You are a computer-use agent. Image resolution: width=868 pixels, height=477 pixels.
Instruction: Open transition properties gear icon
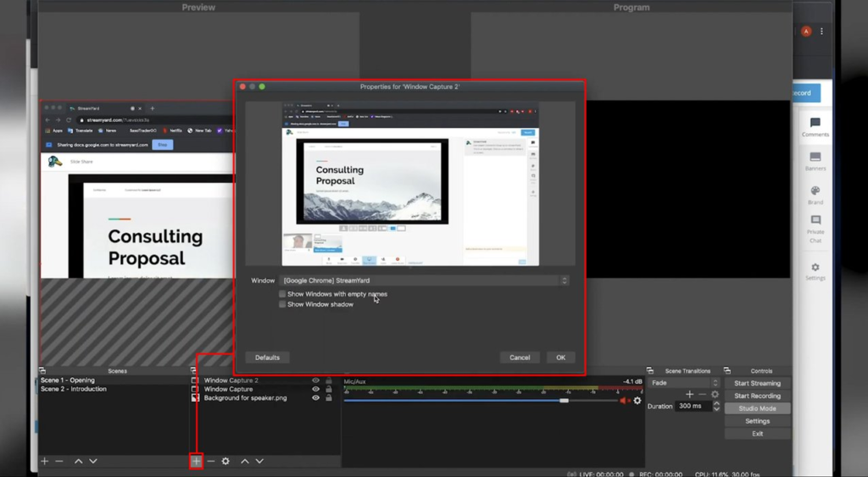tap(715, 394)
